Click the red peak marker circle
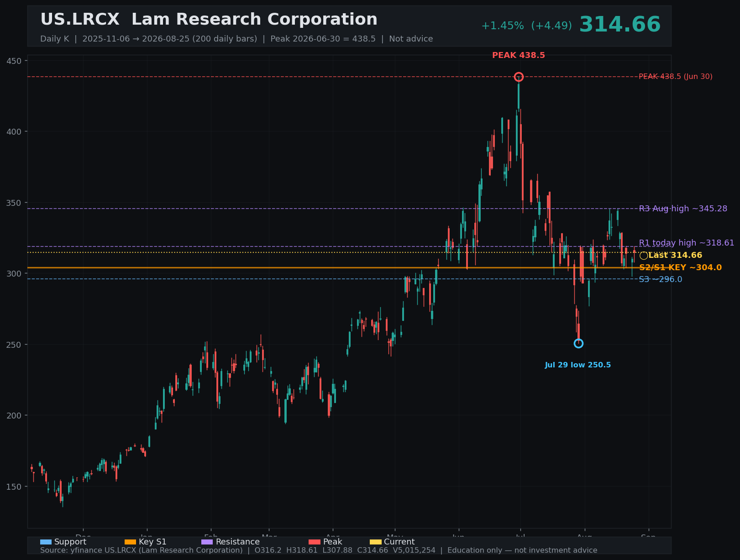Viewport: 740px width, 560px height. coord(519,77)
